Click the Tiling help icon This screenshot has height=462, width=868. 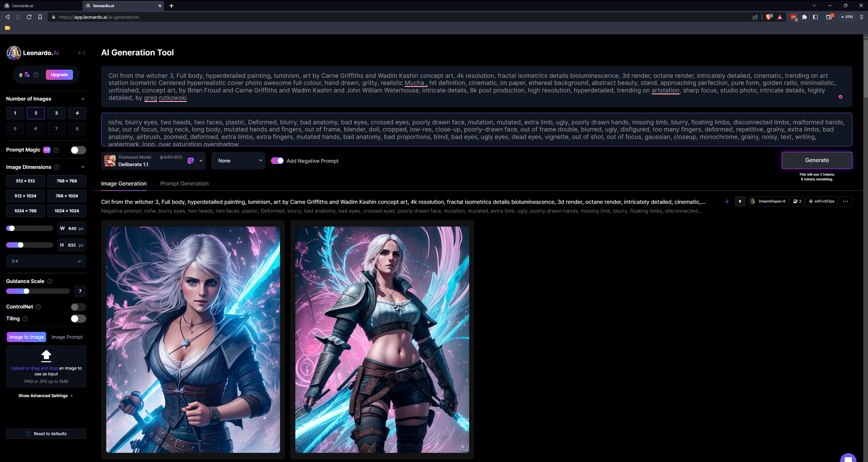click(25, 319)
